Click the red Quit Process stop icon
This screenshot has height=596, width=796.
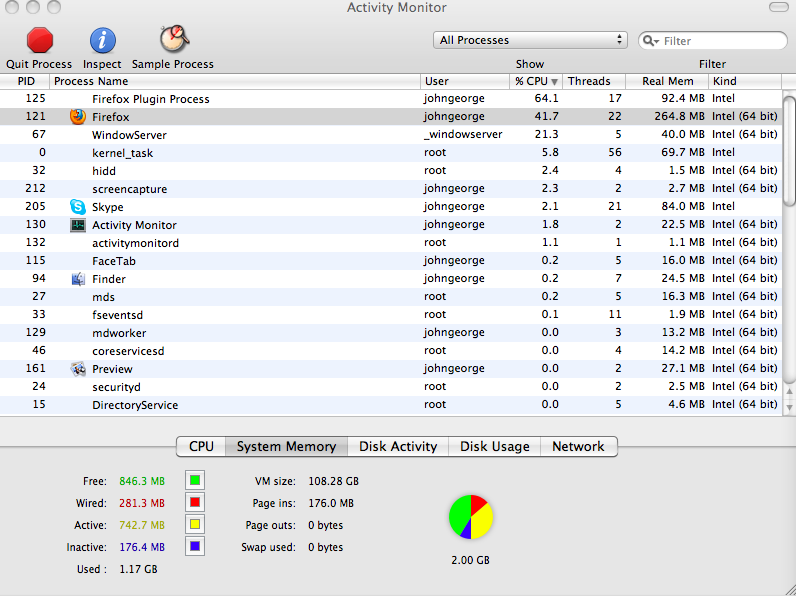tap(40, 40)
